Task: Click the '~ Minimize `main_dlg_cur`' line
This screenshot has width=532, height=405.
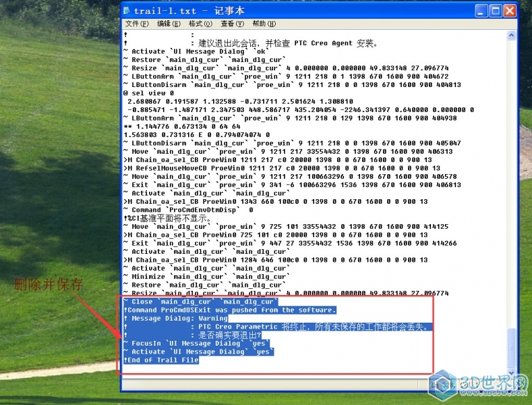Action: (207, 277)
